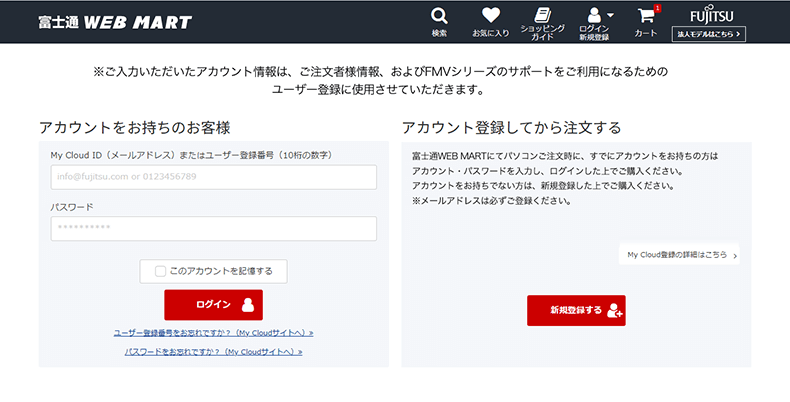
Task: Open favorites via the heart icon
Action: coord(490,16)
